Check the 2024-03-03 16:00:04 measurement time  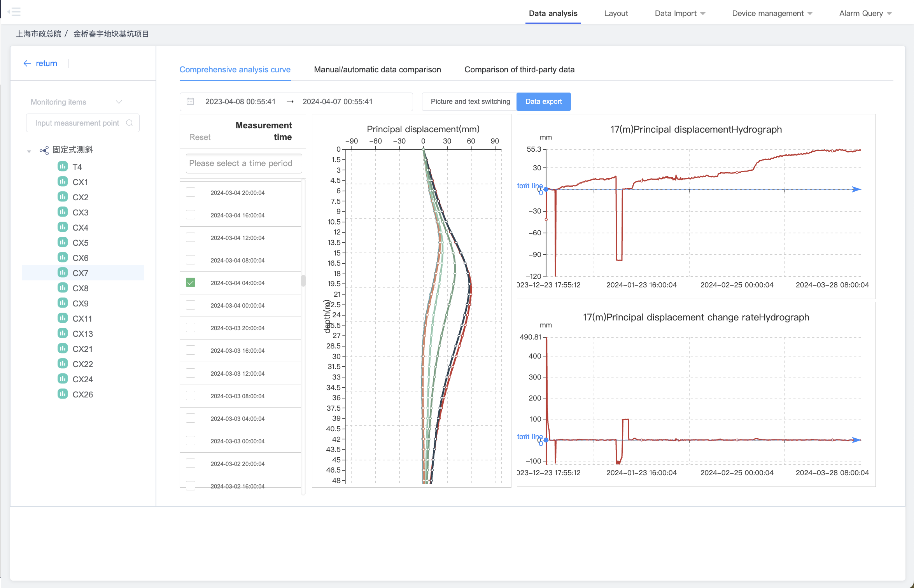click(x=191, y=350)
